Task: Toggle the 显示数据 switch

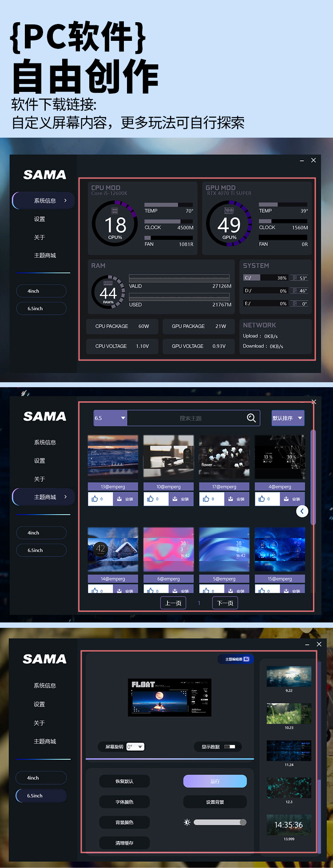Action: click(x=230, y=747)
